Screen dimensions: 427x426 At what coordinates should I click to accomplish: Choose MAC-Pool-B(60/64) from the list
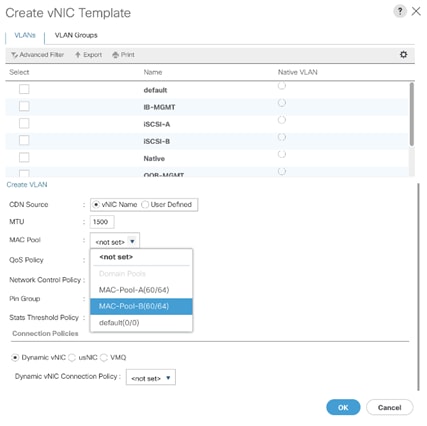coord(141,306)
